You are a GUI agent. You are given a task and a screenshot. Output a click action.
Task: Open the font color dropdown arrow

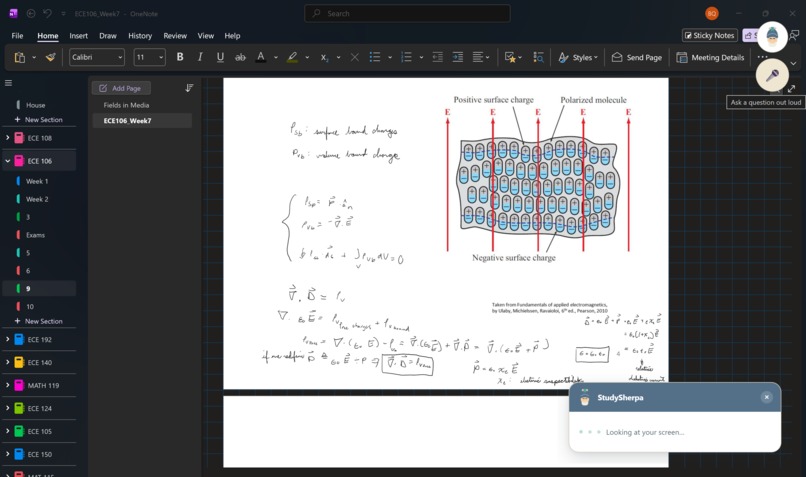[x=276, y=58]
